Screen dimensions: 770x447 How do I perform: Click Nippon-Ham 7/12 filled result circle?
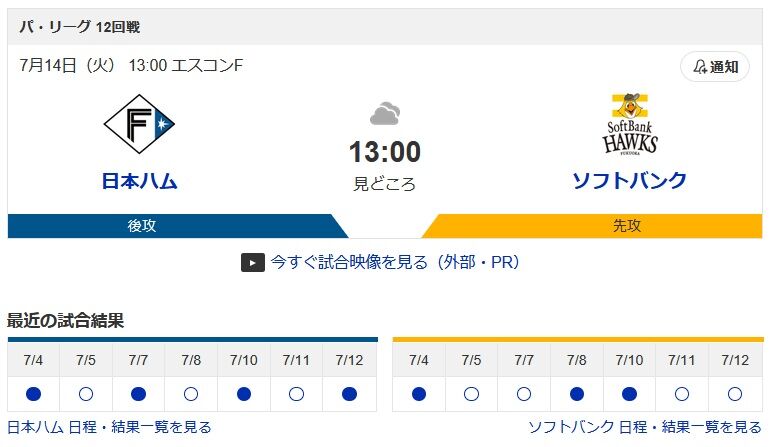pyautogui.click(x=349, y=394)
